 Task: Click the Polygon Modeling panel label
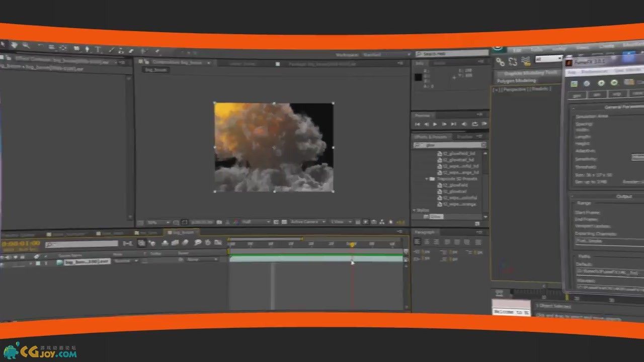(517, 80)
